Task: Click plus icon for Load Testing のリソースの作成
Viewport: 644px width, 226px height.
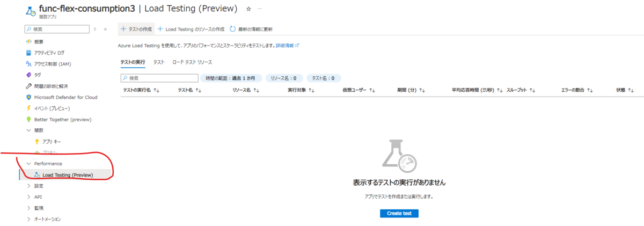Action: click(x=160, y=29)
